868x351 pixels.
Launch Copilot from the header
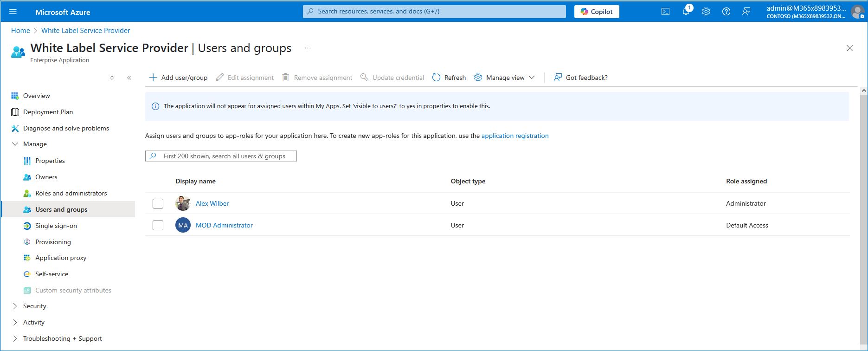597,12
